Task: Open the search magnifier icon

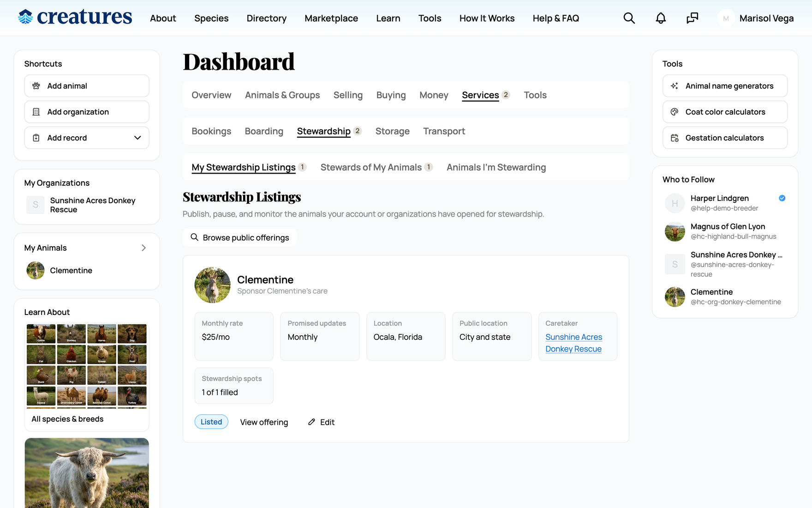Action: pos(629,18)
